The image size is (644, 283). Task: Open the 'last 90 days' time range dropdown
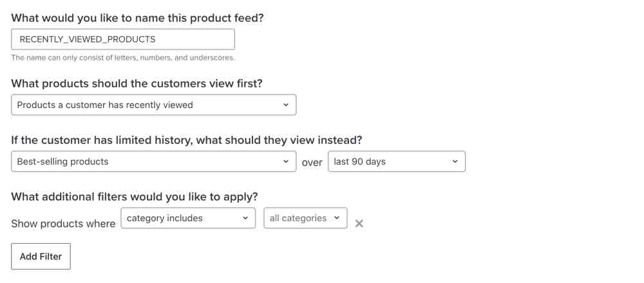tap(396, 161)
